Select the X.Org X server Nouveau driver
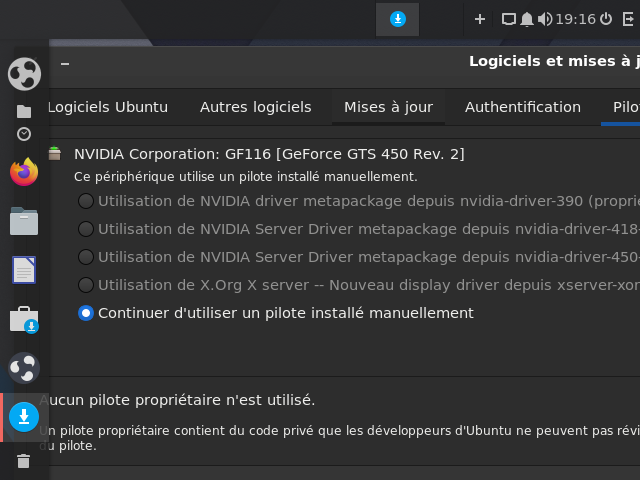The height and width of the screenshot is (480, 640). 86,285
